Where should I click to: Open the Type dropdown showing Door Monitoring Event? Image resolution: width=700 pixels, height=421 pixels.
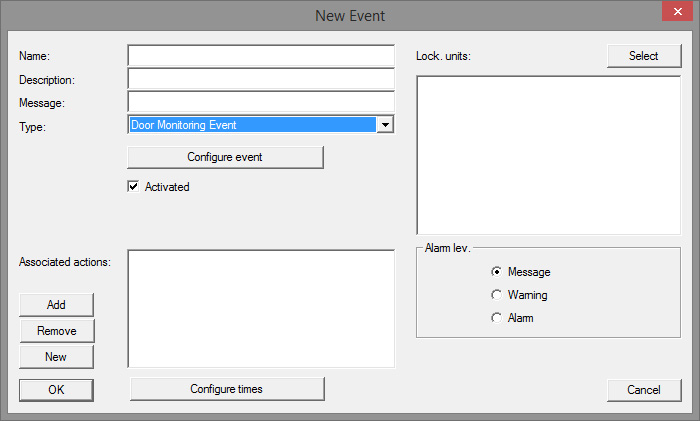(384, 125)
